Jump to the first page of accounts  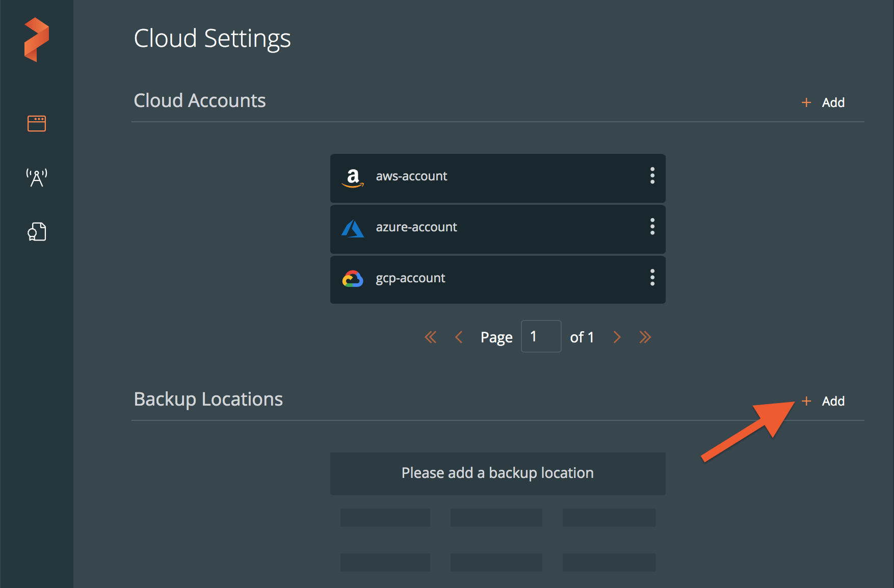point(431,337)
